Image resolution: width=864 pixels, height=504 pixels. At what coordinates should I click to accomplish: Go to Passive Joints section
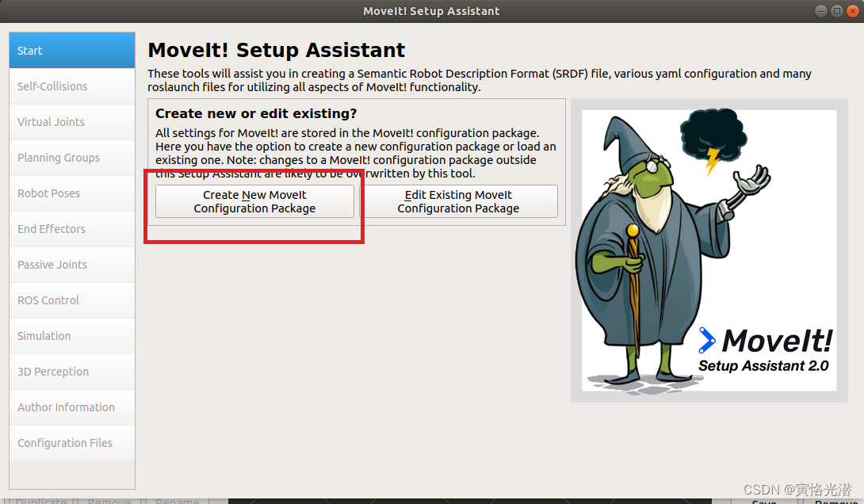tap(72, 265)
